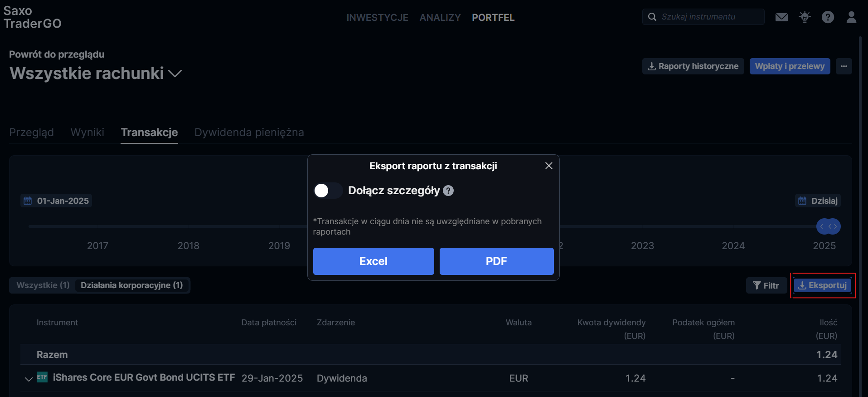This screenshot has height=397, width=868.
Task: Click the lightbulb ideas icon
Action: [805, 17]
